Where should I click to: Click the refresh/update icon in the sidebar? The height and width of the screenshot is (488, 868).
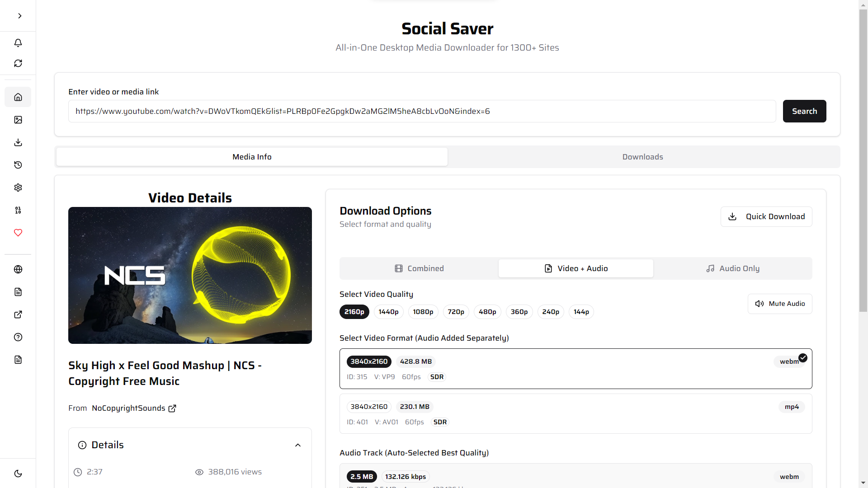tap(18, 63)
